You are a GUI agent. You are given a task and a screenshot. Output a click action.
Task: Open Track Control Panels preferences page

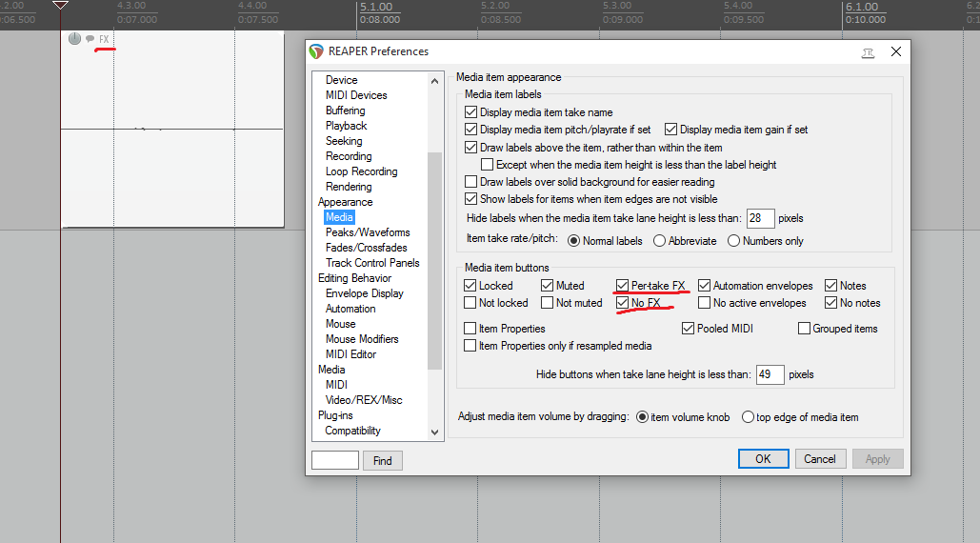(372, 262)
